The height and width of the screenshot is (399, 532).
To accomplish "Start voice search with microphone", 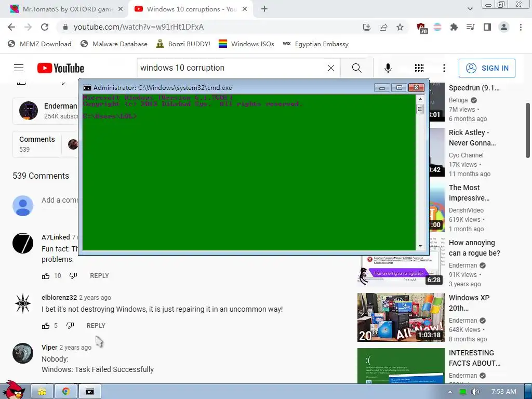I will coord(388,68).
